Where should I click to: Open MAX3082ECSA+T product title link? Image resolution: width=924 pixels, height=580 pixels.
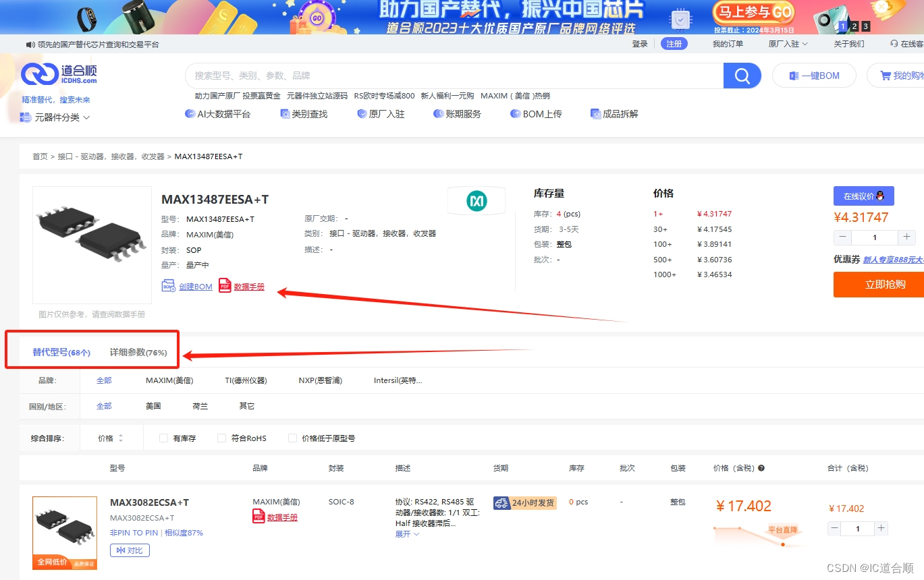pos(149,502)
